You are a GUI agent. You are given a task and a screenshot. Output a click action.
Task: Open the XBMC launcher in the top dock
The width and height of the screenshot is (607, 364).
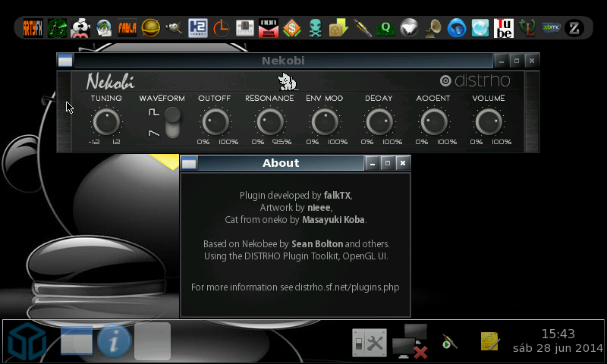(552, 28)
